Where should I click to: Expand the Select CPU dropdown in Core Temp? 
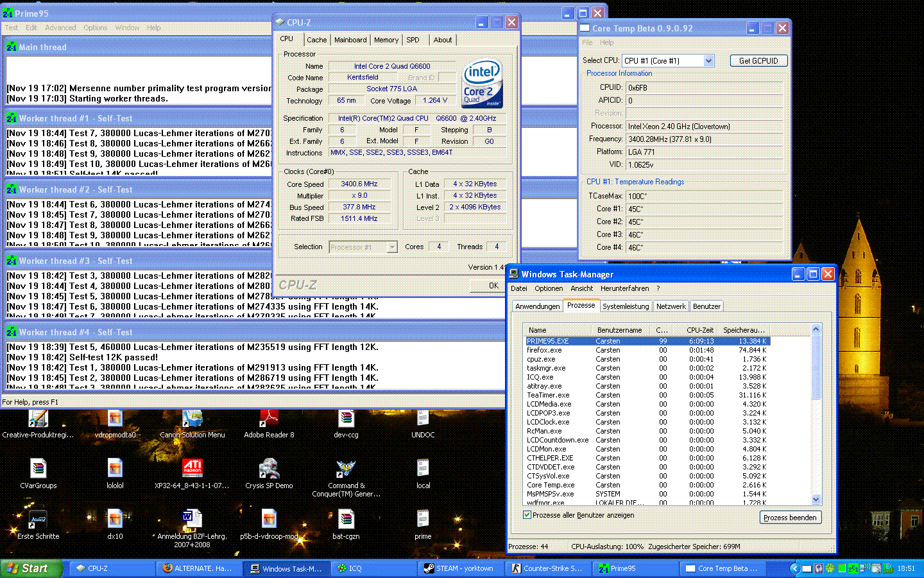[x=708, y=61]
